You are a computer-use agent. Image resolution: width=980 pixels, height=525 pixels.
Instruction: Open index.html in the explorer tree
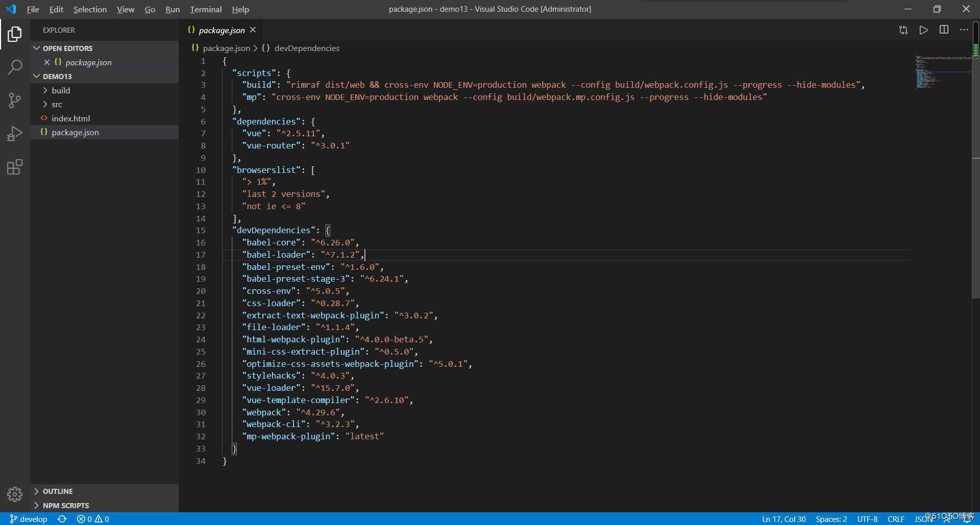pyautogui.click(x=70, y=118)
